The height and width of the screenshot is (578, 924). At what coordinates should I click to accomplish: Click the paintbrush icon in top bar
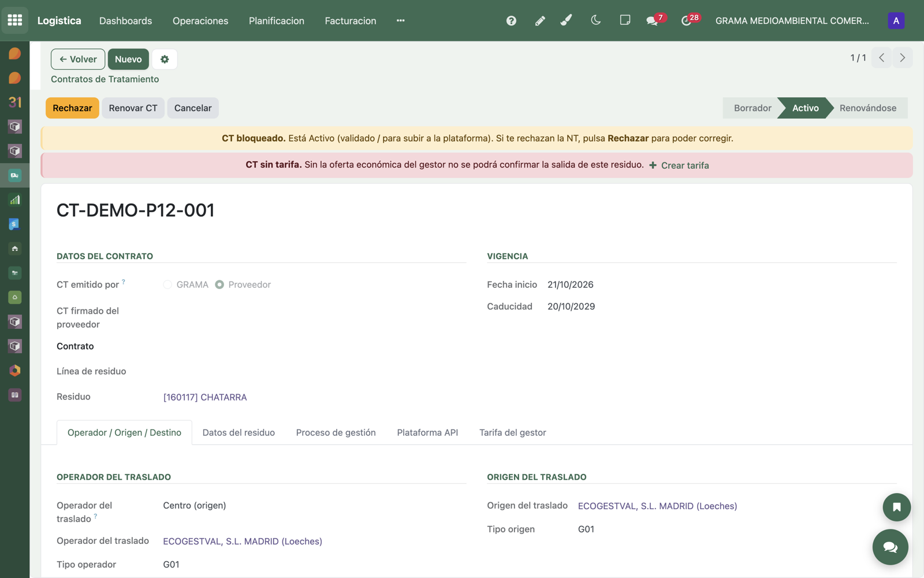point(567,20)
